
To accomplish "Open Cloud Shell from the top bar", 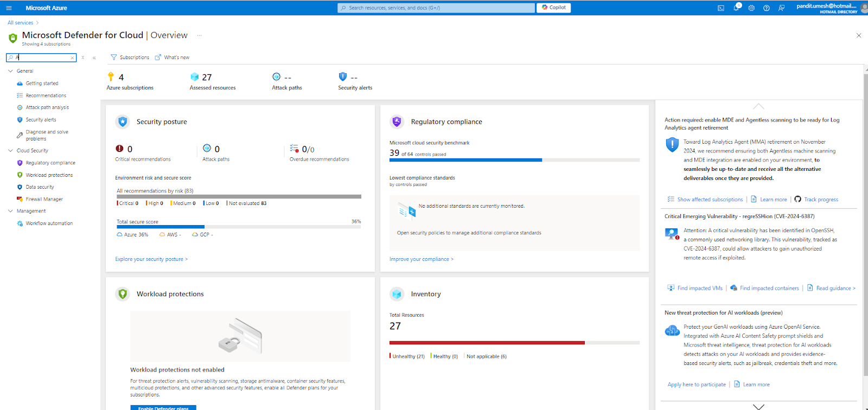I will tap(721, 8).
